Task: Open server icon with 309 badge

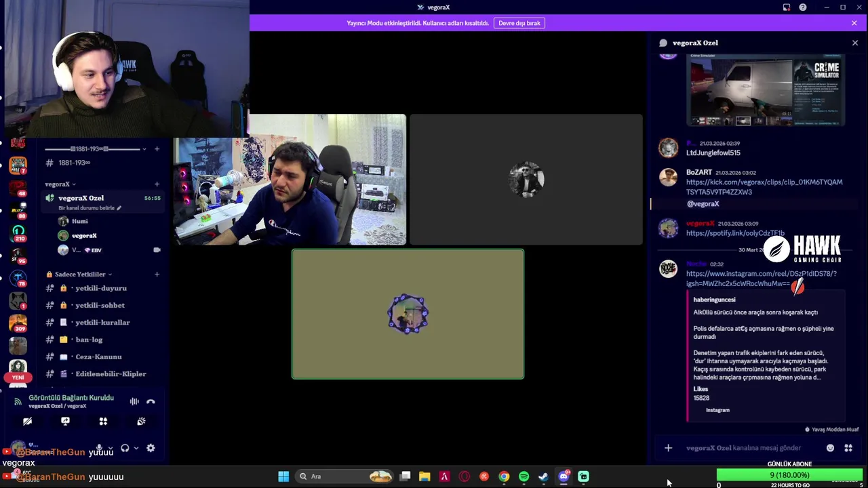Action: click(18, 322)
